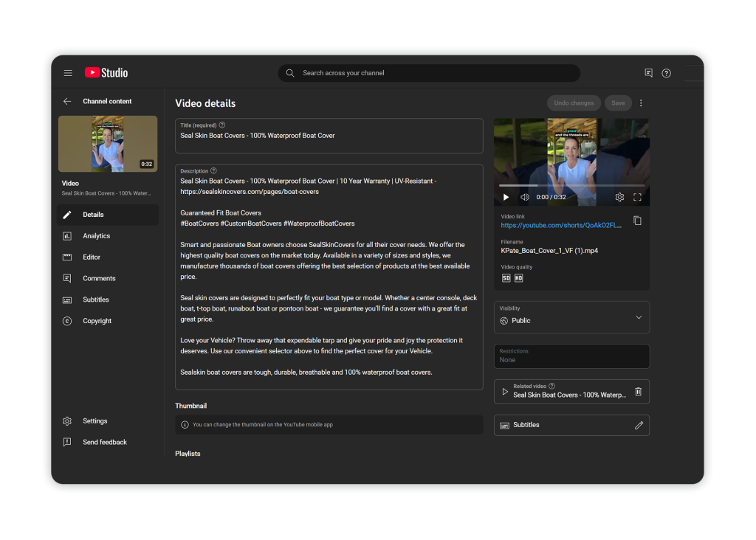The width and height of the screenshot is (756, 540).
Task: Click the YouTube Studio logo
Action: click(x=106, y=73)
